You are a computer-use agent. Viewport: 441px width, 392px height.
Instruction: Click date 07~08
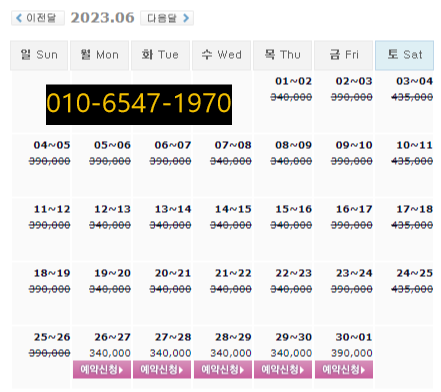233,145
